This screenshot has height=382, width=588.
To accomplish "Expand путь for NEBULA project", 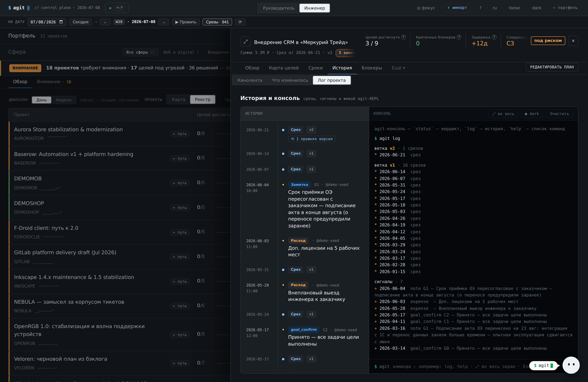I will [x=180, y=306].
